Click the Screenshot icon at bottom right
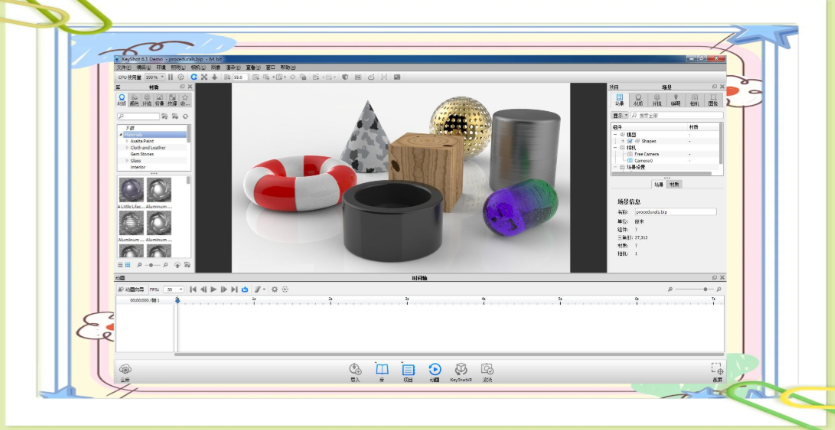The image size is (835, 430). (717, 369)
